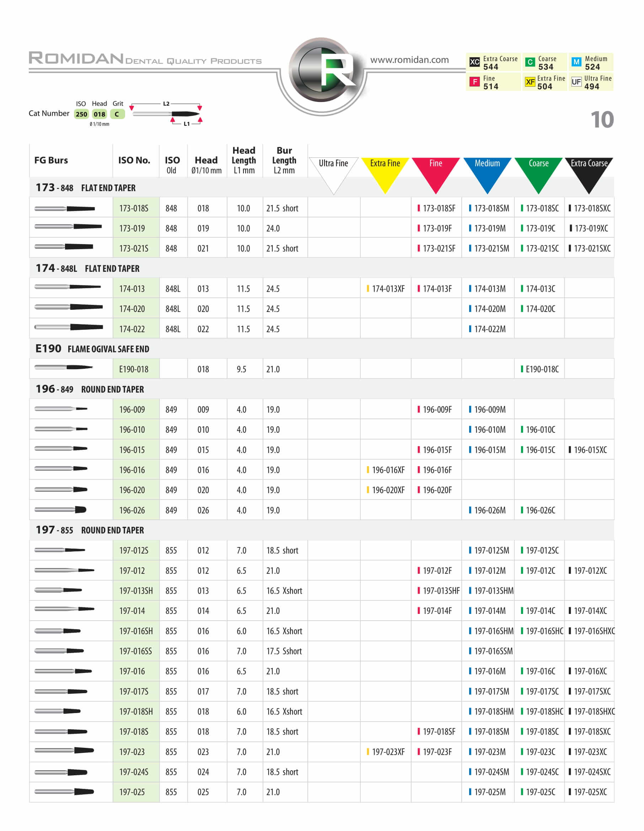This screenshot has width=644, height=831.
Task: Click the ISO No. column header
Action: coord(134,160)
